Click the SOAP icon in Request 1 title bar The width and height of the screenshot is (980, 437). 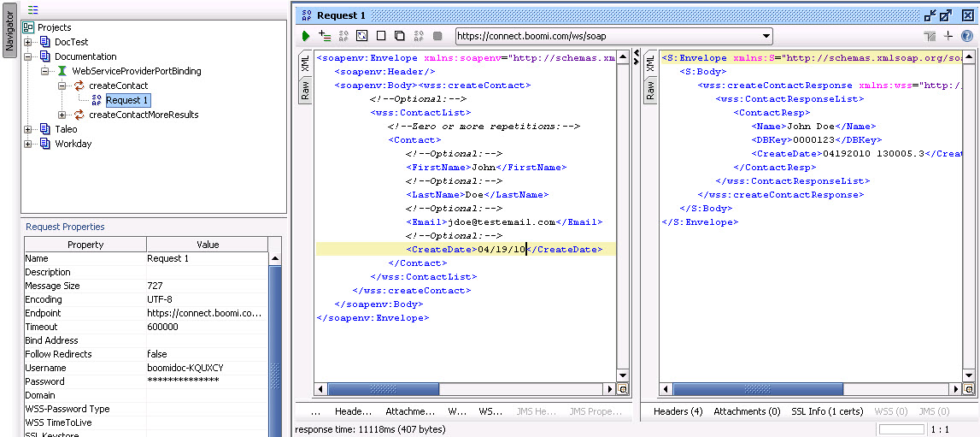(307, 15)
